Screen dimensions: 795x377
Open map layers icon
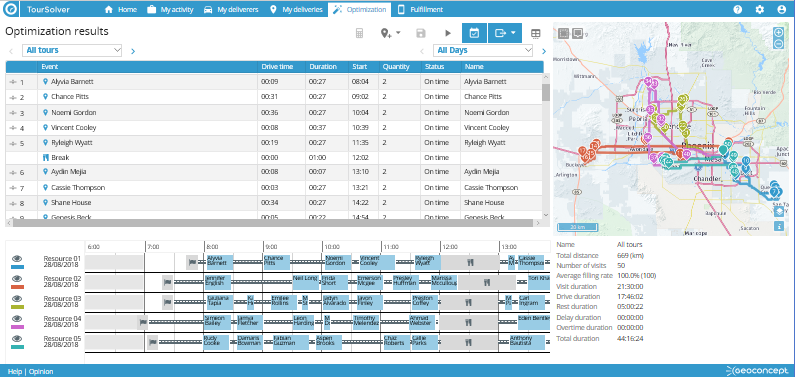click(x=779, y=212)
